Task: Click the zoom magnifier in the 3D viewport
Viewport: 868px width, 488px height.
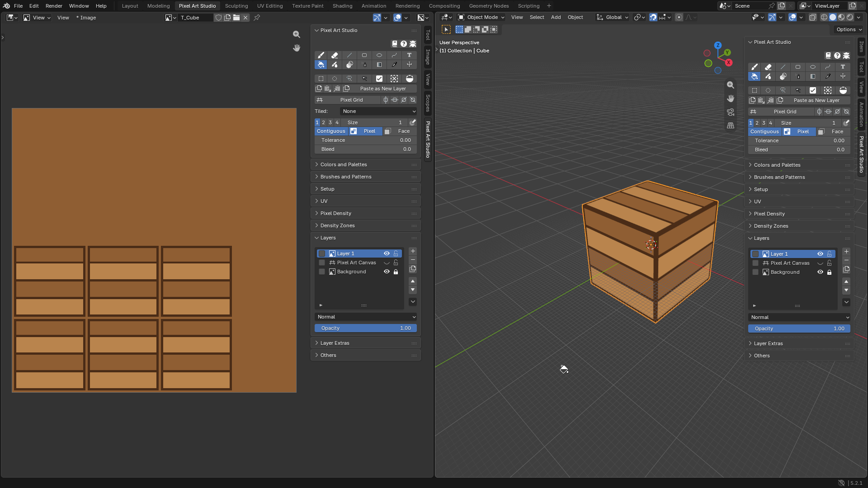Action: click(x=731, y=85)
